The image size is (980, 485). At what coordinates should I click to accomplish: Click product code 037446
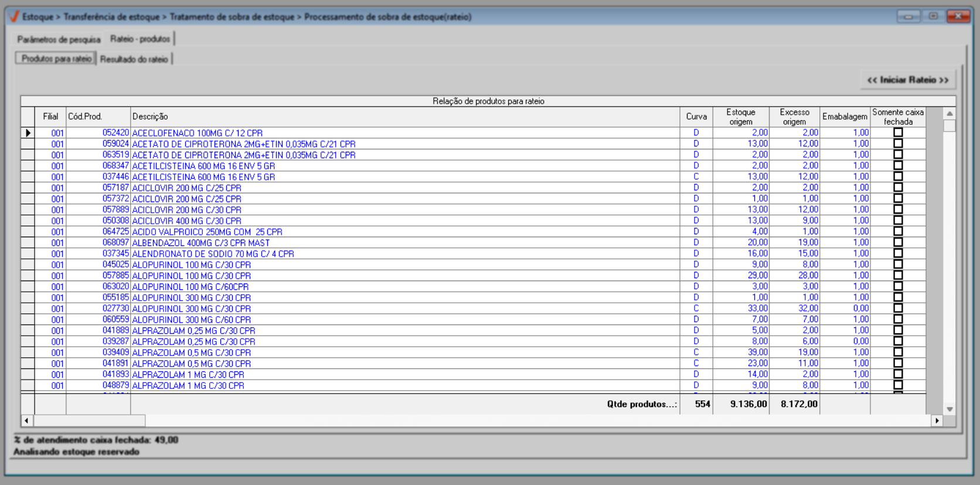click(x=115, y=177)
